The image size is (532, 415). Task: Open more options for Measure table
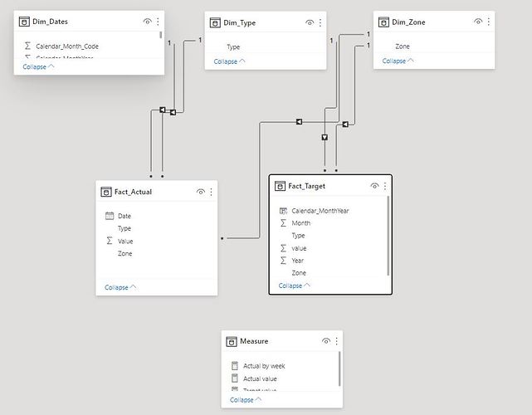point(337,340)
